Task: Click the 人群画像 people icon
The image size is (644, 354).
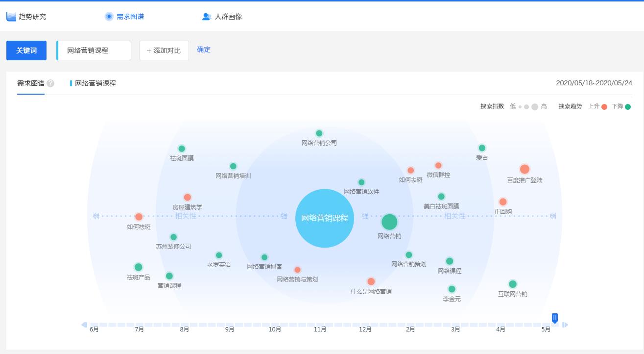Action: pos(206,17)
